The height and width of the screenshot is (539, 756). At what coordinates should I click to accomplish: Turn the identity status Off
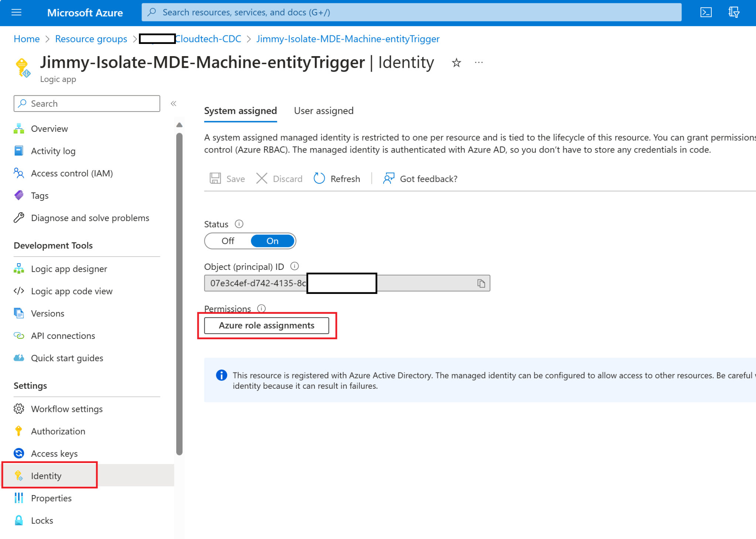click(x=228, y=241)
